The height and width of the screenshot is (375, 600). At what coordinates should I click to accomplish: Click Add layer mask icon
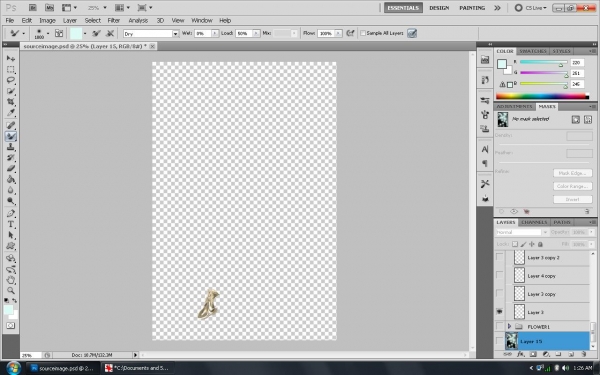(x=533, y=354)
